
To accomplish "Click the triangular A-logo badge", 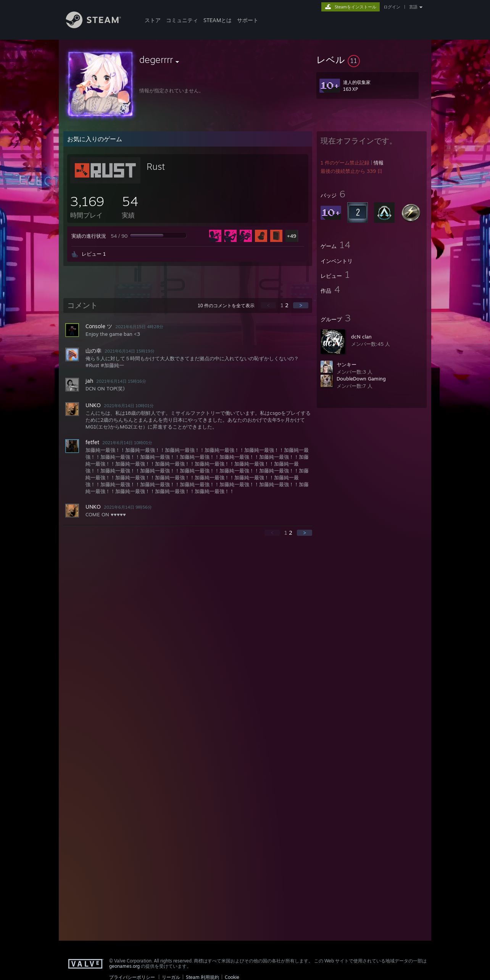I will pyautogui.click(x=384, y=213).
